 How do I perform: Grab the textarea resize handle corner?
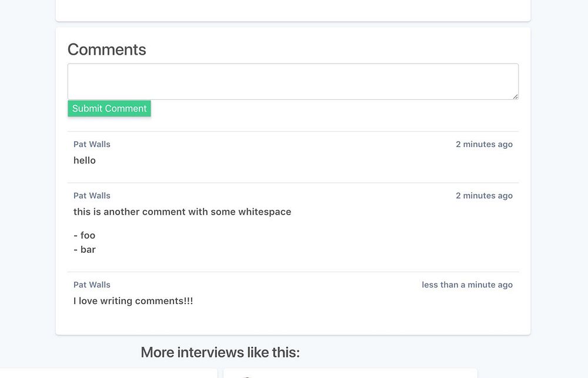[515, 96]
